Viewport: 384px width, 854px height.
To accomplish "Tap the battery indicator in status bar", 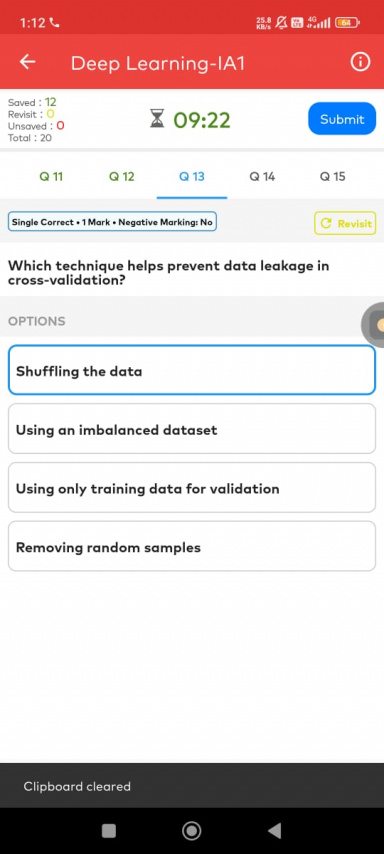I will click(348, 22).
